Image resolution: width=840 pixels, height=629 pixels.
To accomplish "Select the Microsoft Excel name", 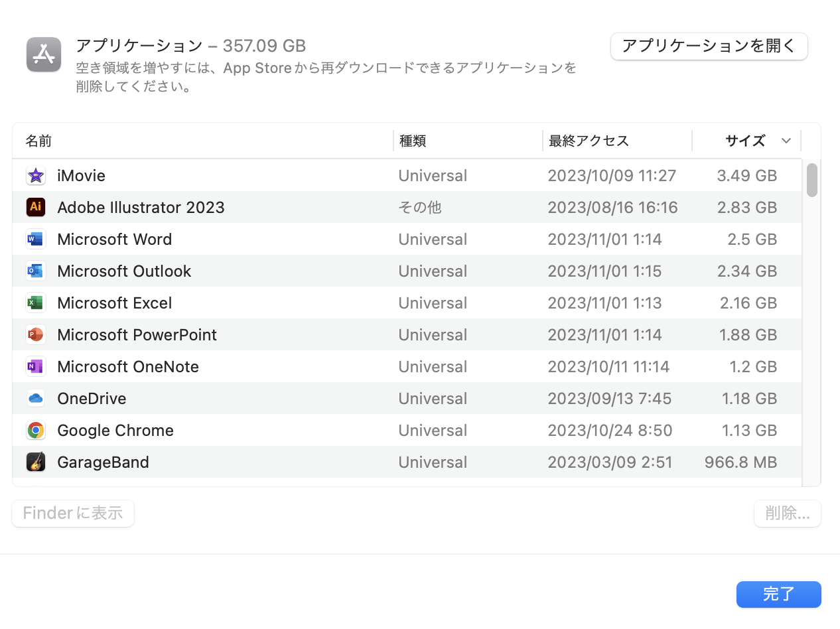I will pyautogui.click(x=115, y=303).
